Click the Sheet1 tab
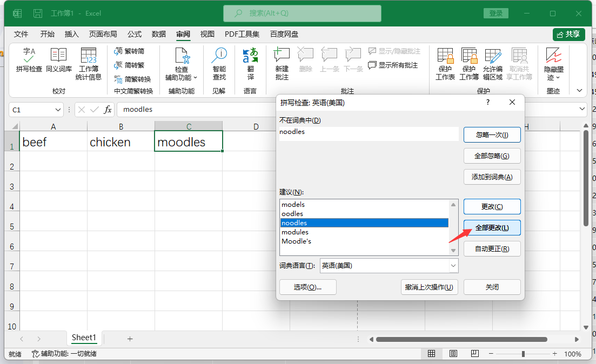 [84, 338]
